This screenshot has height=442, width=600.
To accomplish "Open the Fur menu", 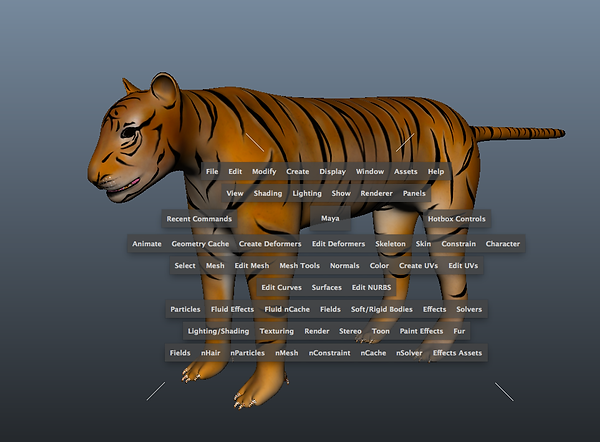I will [x=459, y=331].
